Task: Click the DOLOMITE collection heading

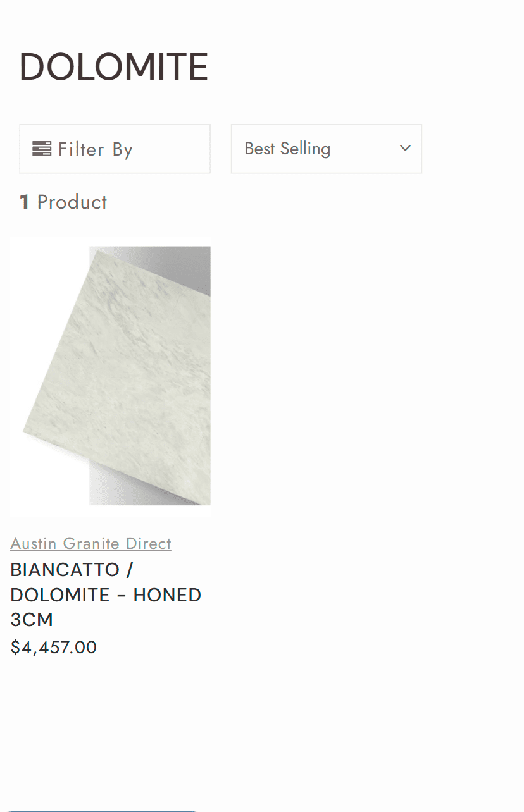Action: click(x=114, y=65)
